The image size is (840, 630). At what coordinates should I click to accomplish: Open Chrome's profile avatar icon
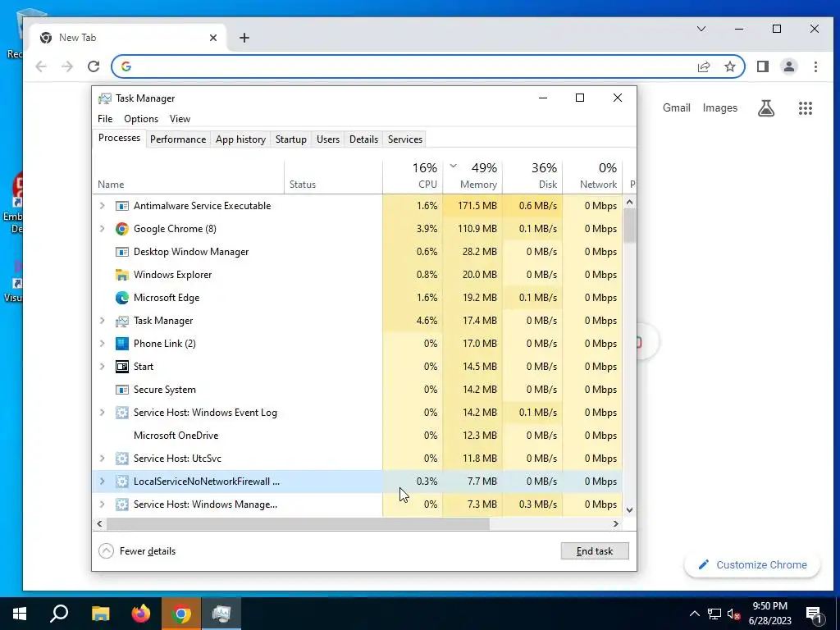click(x=789, y=66)
